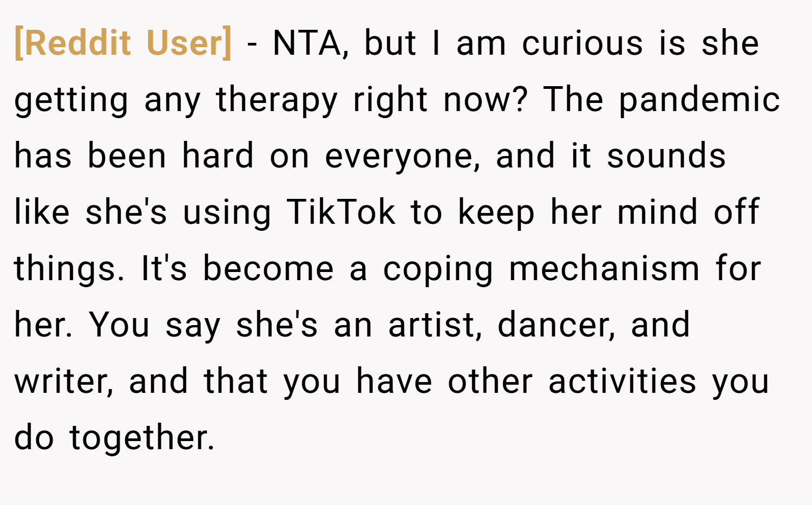Viewport: 812px width, 505px height.
Task: Click the word 'mind' in the comment
Action: click(657, 211)
